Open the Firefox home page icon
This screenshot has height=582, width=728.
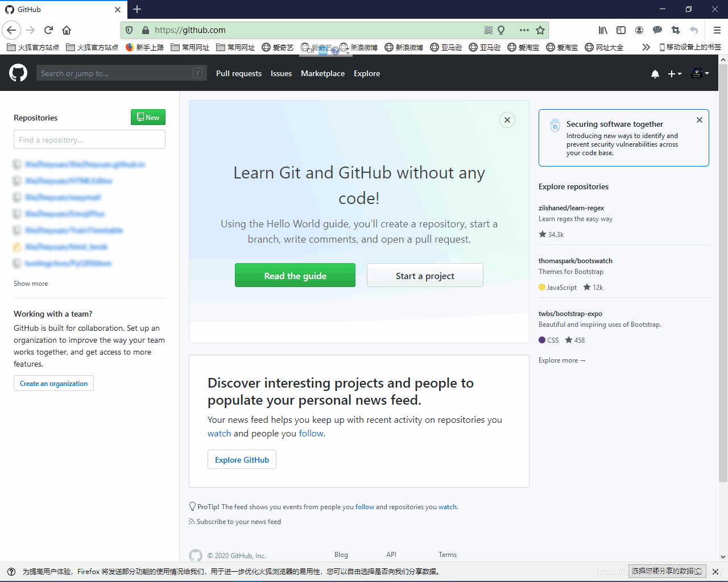click(67, 30)
